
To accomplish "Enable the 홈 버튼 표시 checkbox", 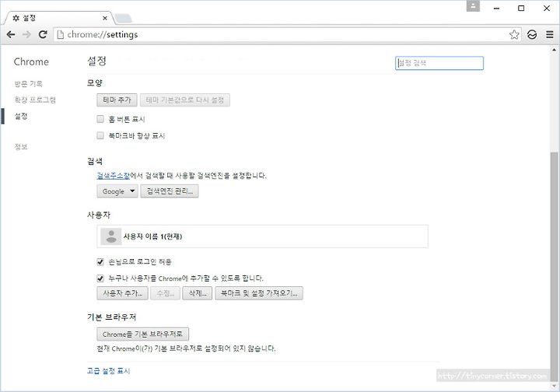I will click(100, 119).
